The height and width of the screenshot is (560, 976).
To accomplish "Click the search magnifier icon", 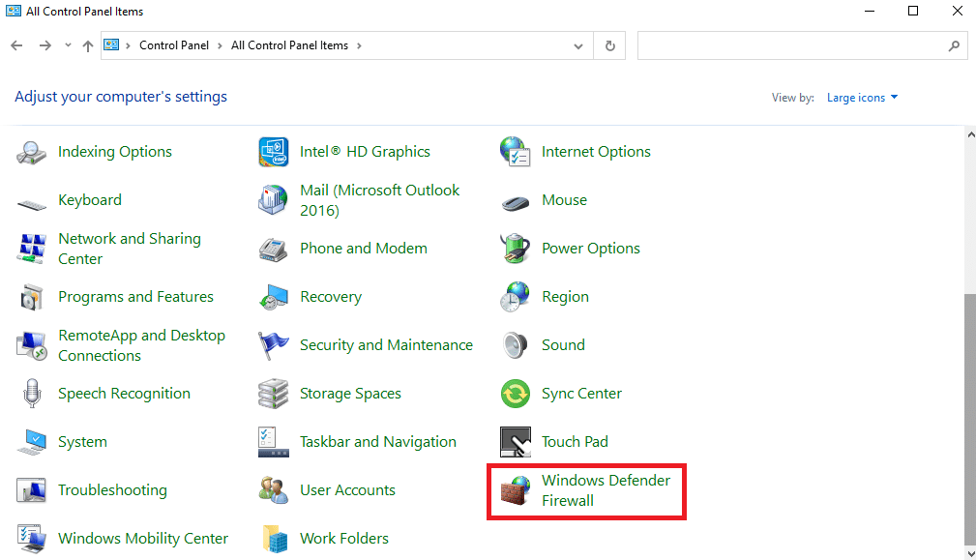I will [954, 46].
